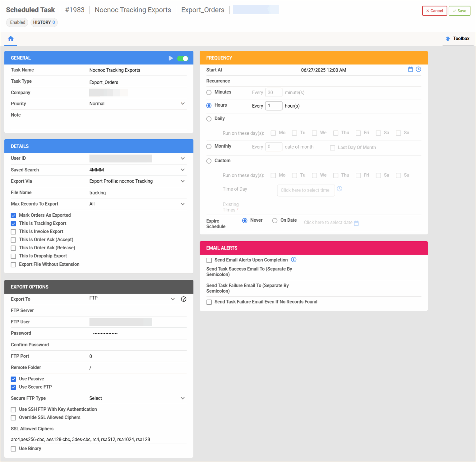Disable the task enabled toggle switch
Viewport: 476px width, 462px height.
(x=183, y=58)
